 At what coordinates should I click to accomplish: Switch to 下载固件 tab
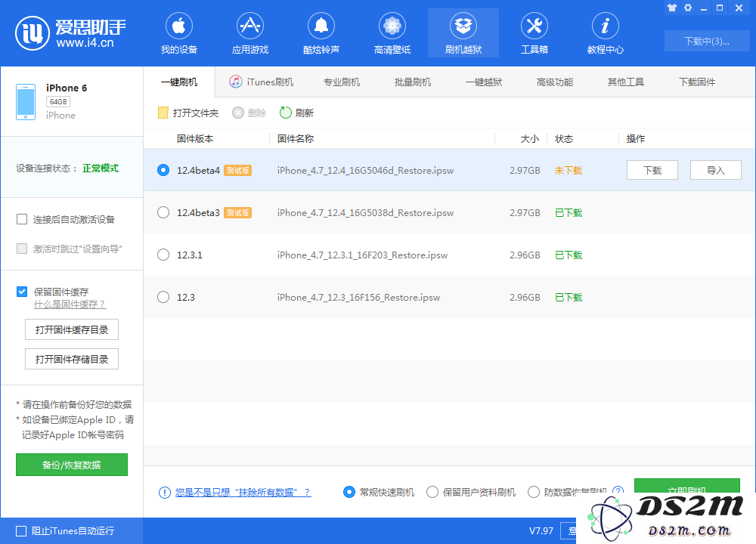coord(697,82)
